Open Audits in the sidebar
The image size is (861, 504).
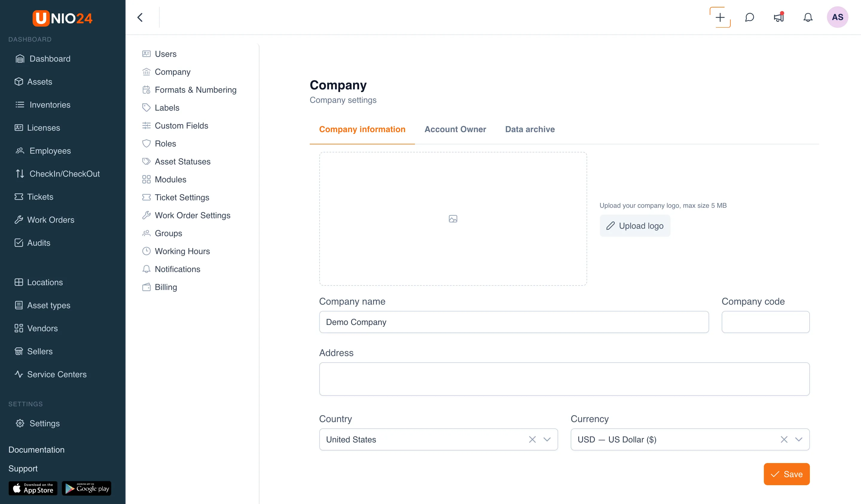[x=33, y=243]
